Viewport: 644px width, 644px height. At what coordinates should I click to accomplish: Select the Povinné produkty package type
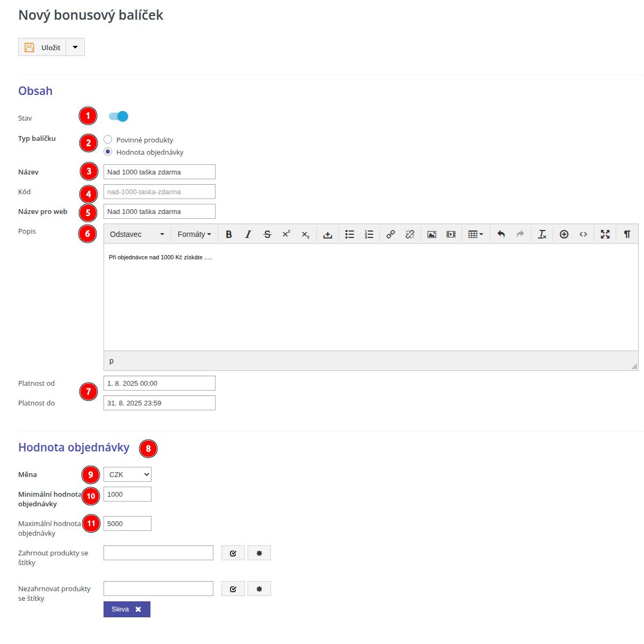pos(108,140)
